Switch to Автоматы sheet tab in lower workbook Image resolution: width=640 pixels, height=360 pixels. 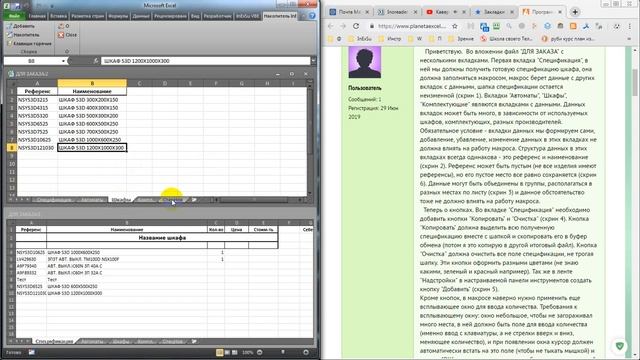tap(92, 341)
